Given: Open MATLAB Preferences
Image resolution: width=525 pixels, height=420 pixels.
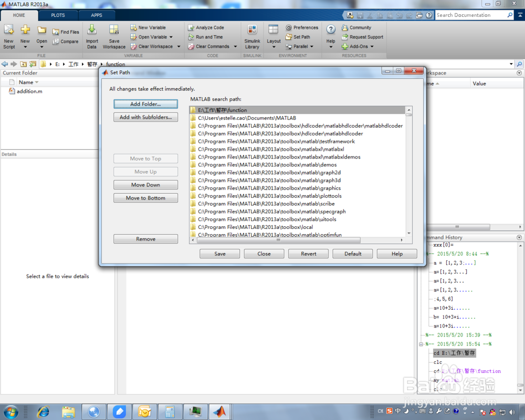Looking at the screenshot, I should tap(302, 27).
